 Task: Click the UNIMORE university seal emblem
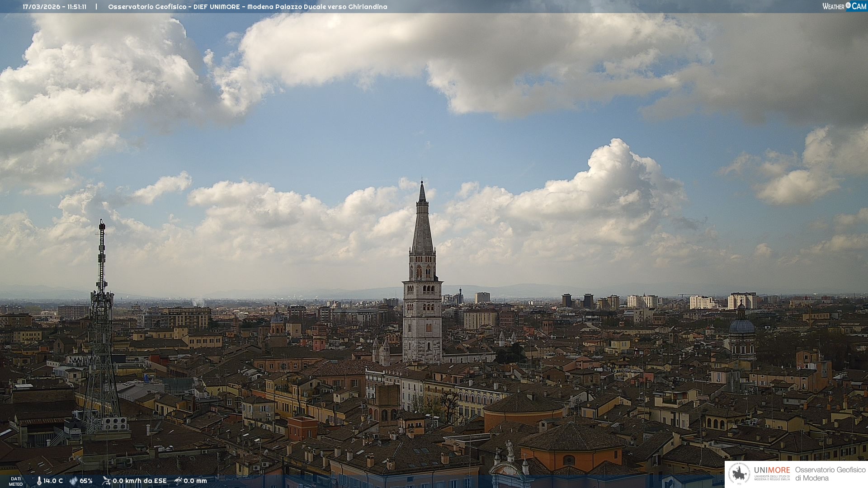click(739, 474)
